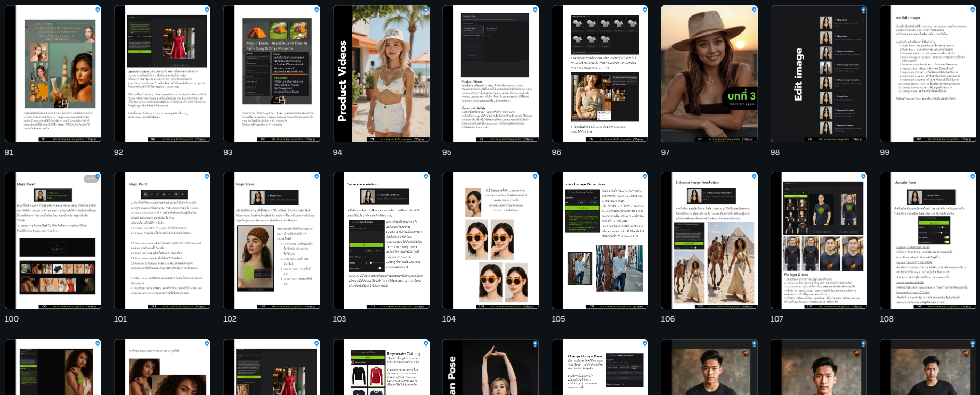Select the comment pin icon on page 105

pos(645,176)
